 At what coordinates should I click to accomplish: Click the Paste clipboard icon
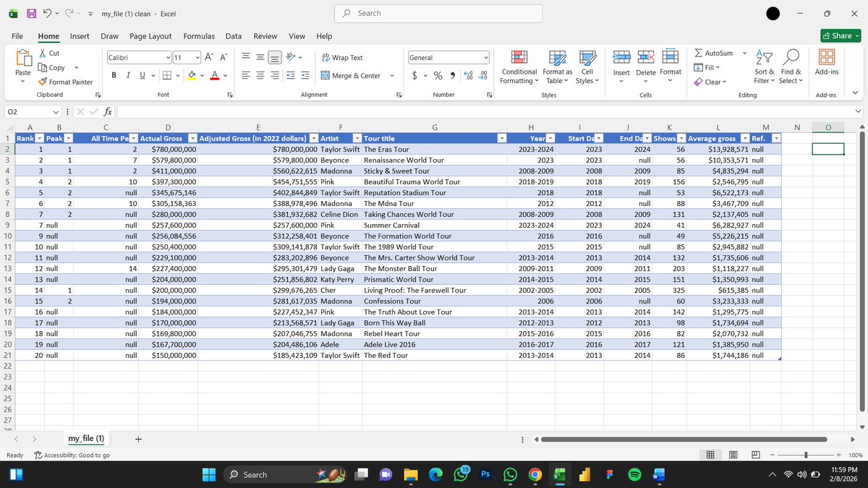click(23, 59)
